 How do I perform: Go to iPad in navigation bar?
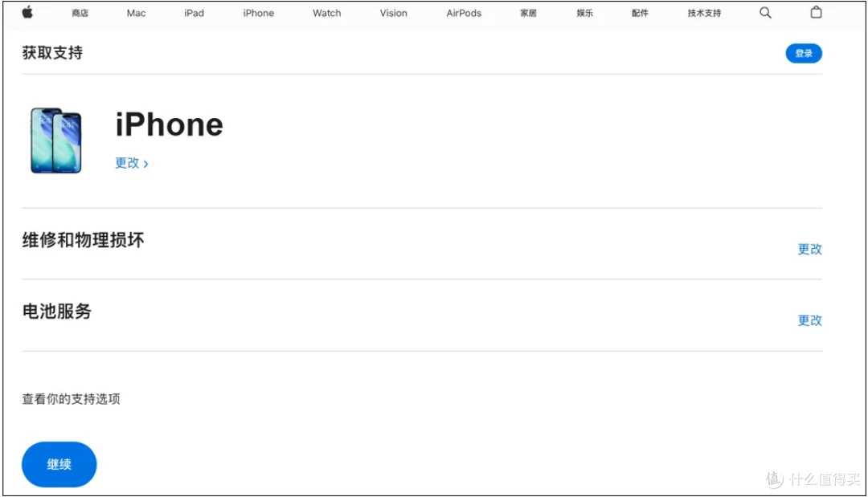(x=194, y=13)
